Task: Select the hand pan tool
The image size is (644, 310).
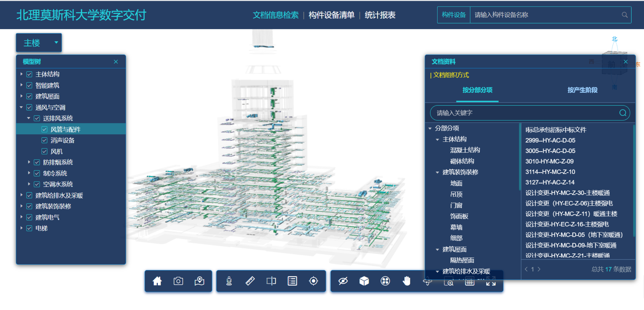Action: tap(407, 281)
